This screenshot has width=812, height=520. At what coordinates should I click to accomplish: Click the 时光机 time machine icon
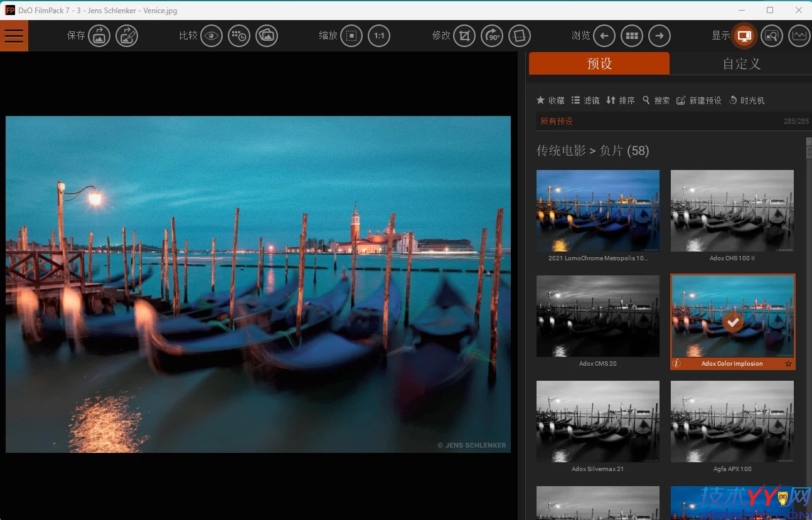pyautogui.click(x=746, y=100)
